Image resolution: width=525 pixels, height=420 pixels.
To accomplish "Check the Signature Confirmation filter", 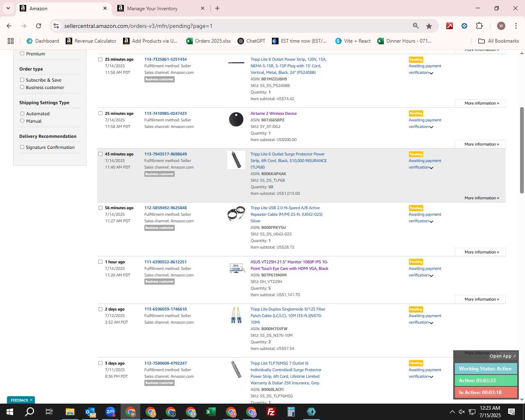I will pos(22,147).
